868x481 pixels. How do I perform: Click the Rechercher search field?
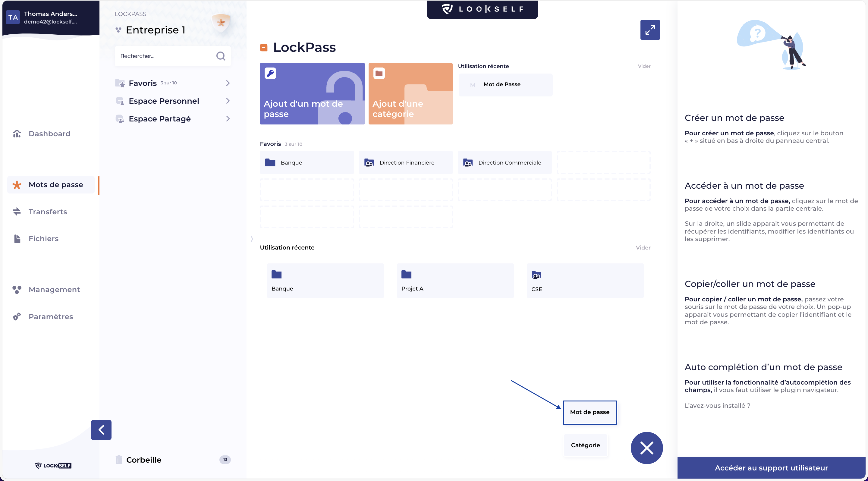pos(165,56)
